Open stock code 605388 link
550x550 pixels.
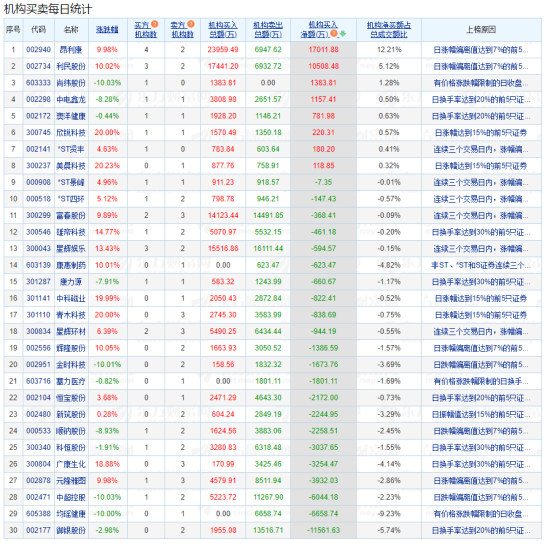click(39, 514)
